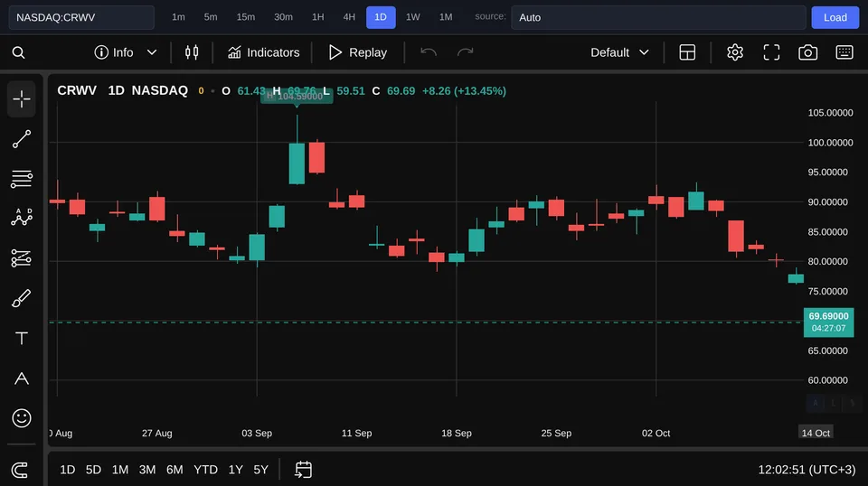868x486 pixels.
Task: Toggle the magnet snap mode
Action: 20,470
